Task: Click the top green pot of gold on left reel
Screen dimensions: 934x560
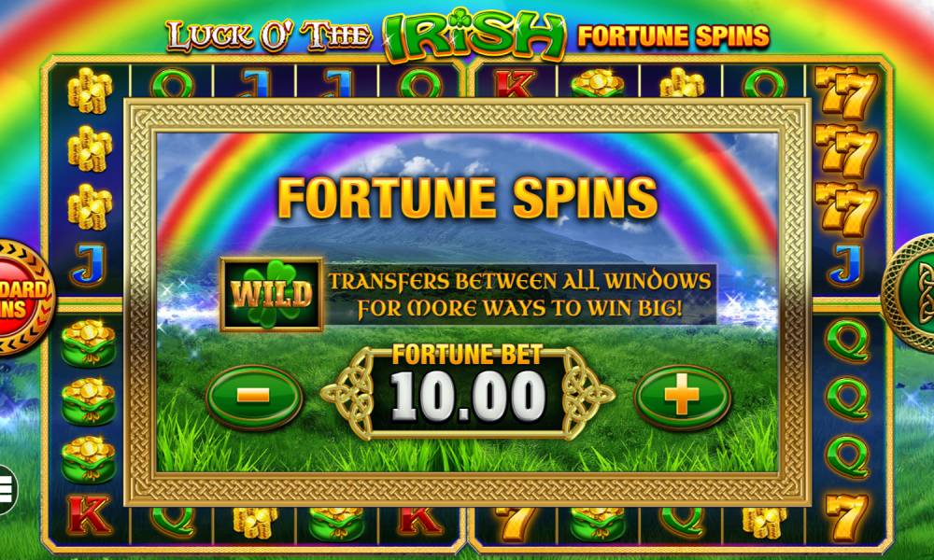Action: (88, 343)
